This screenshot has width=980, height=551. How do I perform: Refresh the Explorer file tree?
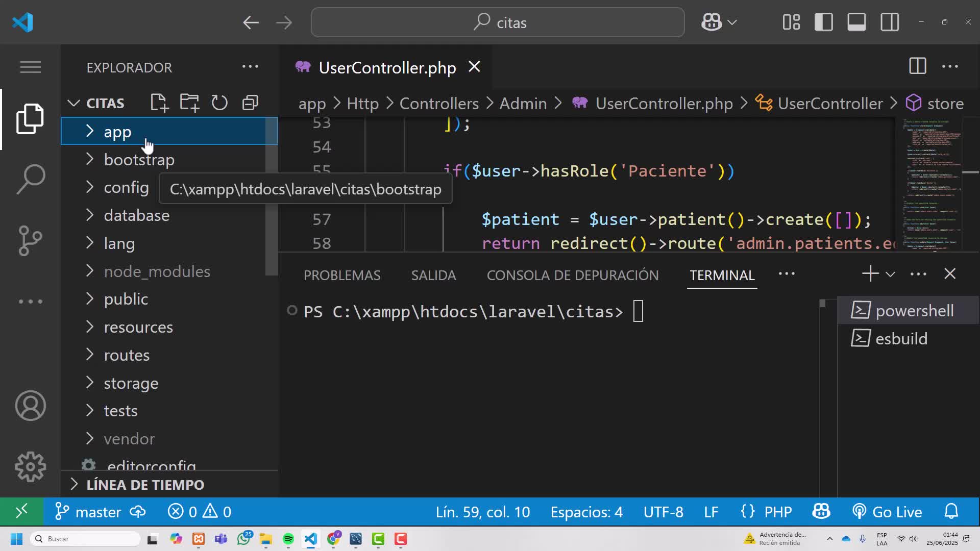point(219,103)
